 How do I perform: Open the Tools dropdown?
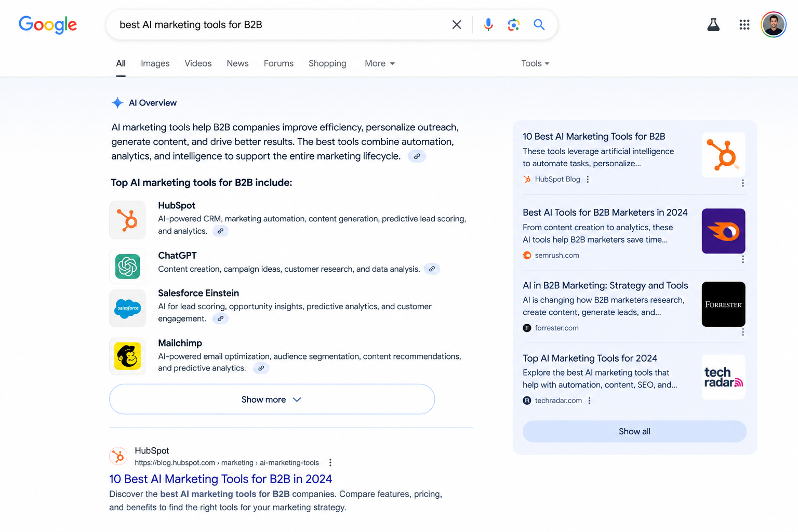coord(535,63)
